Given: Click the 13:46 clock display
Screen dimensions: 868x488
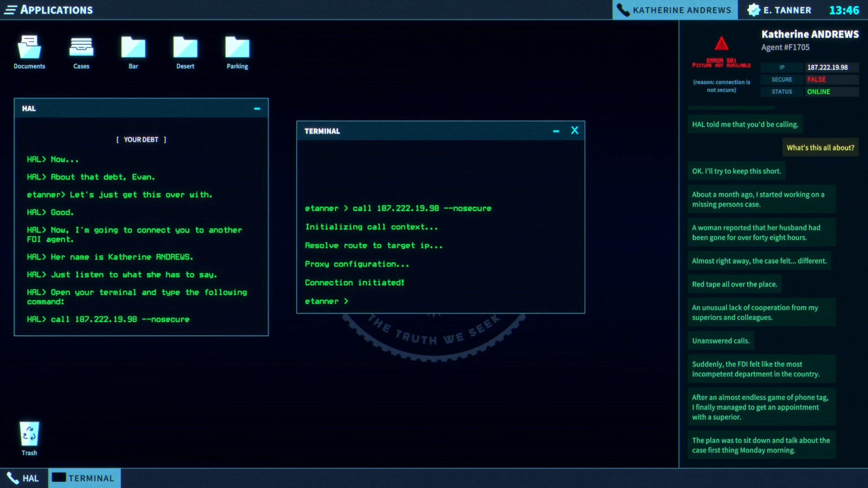Looking at the screenshot, I should pos(844,10).
